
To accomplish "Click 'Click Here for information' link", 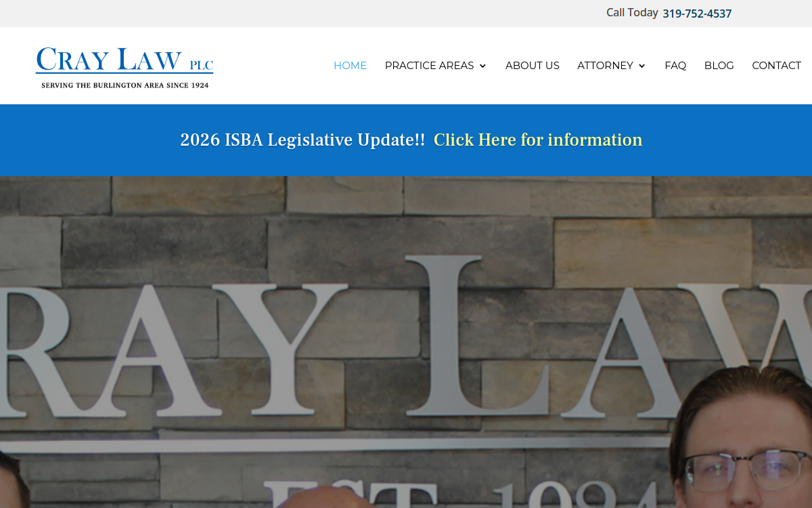I will coord(538,140).
